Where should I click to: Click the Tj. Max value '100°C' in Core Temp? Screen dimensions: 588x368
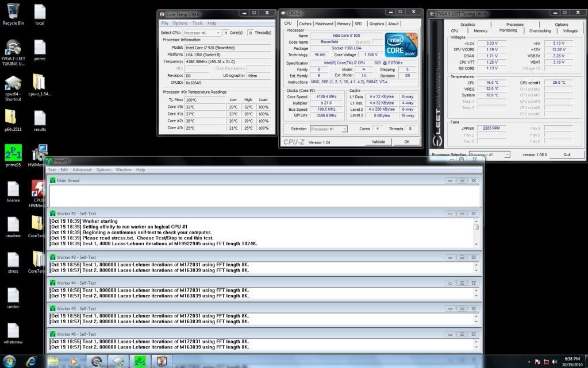(x=205, y=100)
